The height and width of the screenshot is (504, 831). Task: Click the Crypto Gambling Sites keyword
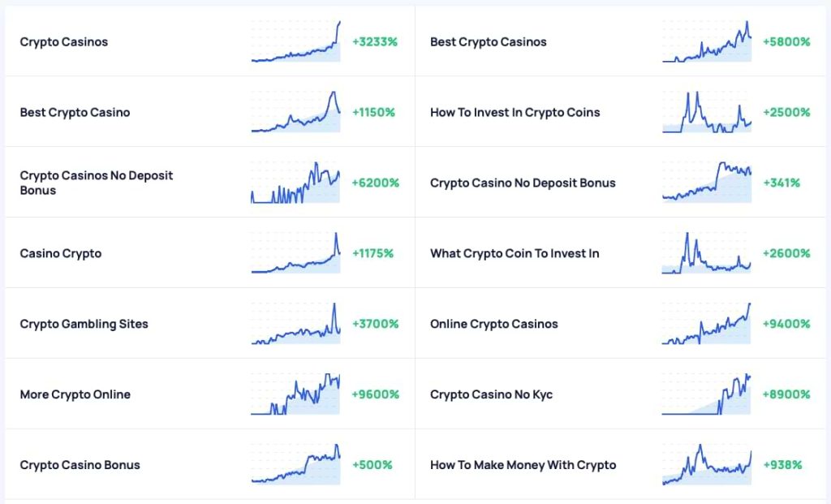pyautogui.click(x=84, y=324)
